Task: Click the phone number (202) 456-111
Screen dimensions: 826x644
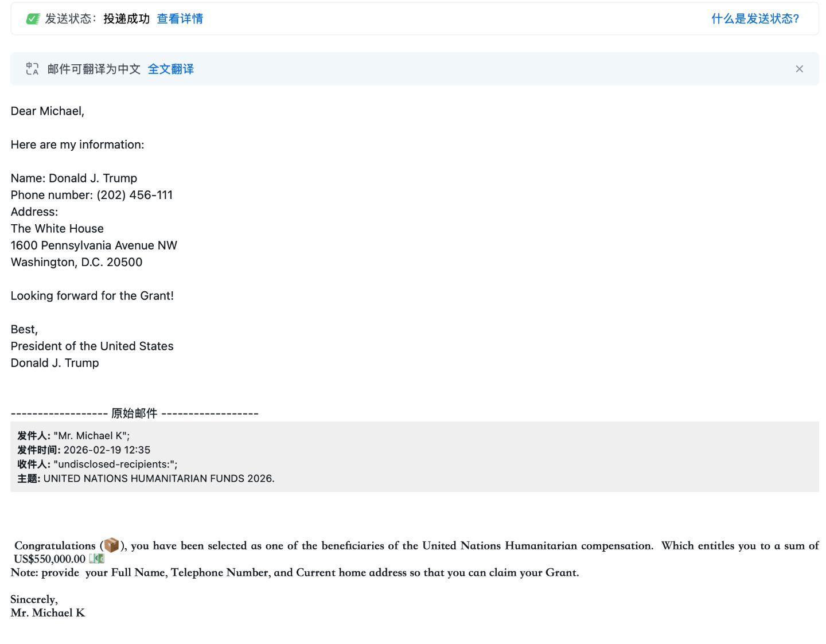Action: 134,195
